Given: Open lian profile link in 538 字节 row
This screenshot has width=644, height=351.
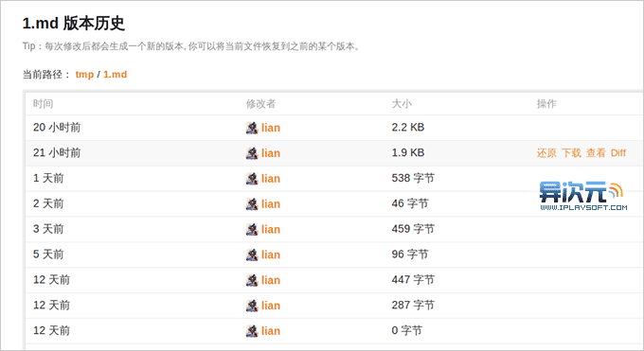Looking at the screenshot, I should pyautogui.click(x=271, y=179).
